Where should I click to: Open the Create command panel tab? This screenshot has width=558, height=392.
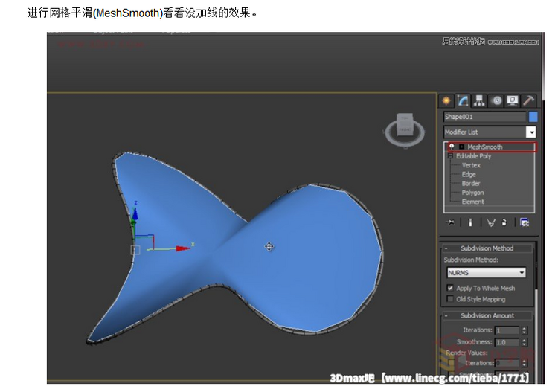(446, 101)
